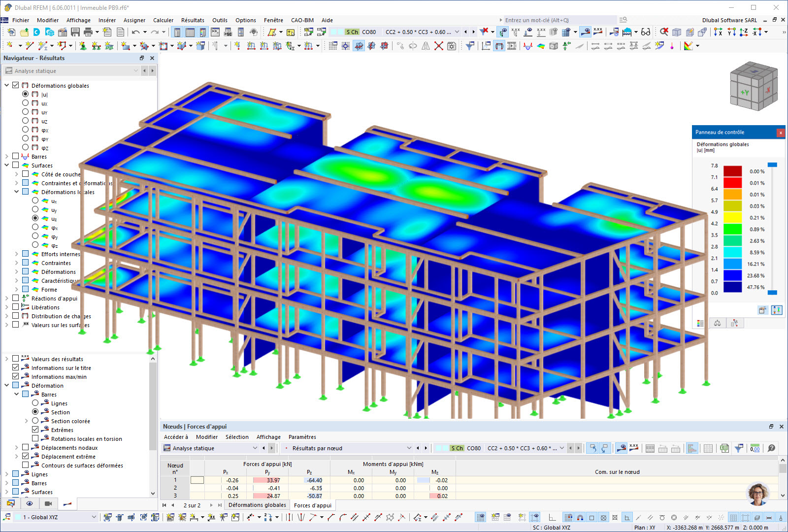788x532 pixels.
Task: Click the Save icon in the main toolbar
Action: 75,32
